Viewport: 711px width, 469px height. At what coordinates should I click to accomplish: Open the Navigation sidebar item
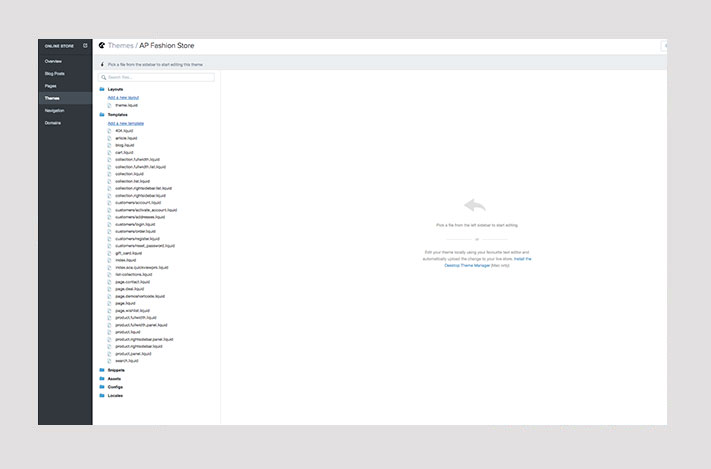[x=55, y=110]
